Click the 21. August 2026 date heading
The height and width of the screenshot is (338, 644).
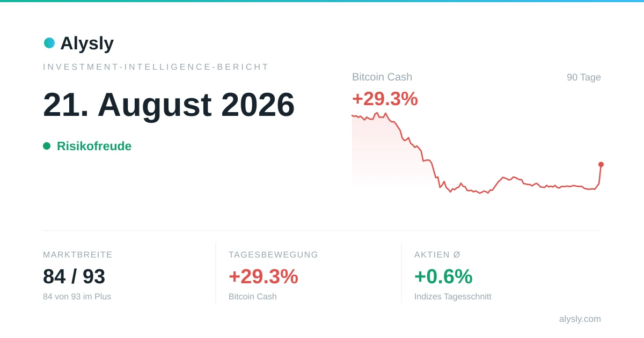click(169, 105)
